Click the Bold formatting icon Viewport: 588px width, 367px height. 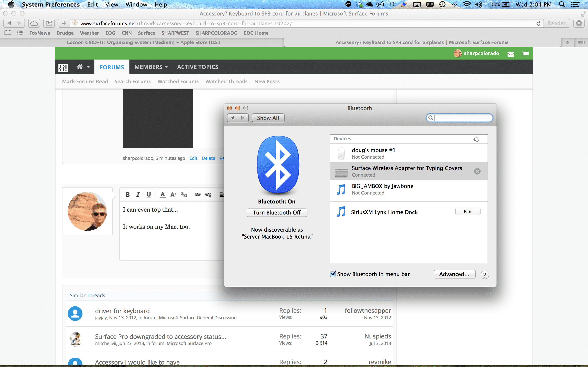coord(127,194)
